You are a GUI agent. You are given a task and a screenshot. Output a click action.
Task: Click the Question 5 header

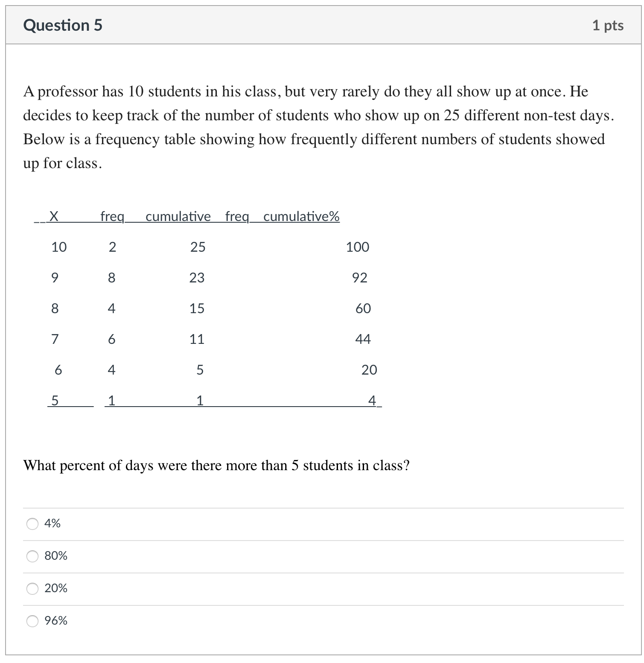click(x=63, y=25)
